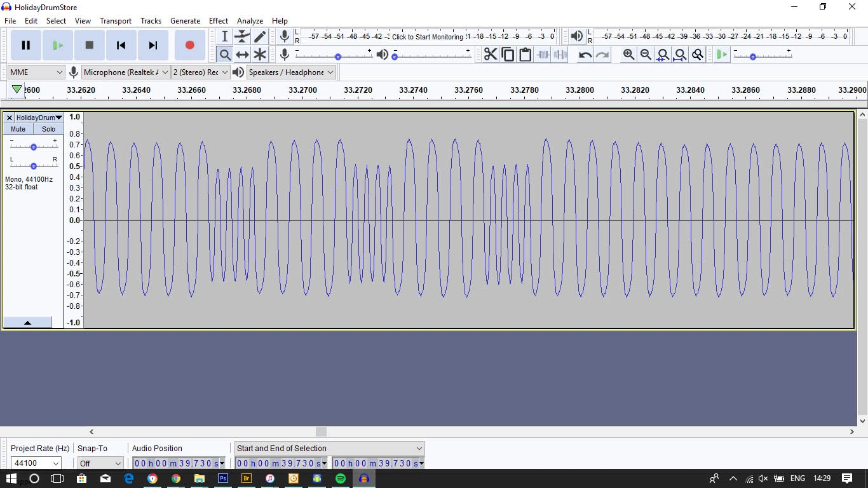Expand the Speakers / Headphone output dropdown

click(291, 72)
